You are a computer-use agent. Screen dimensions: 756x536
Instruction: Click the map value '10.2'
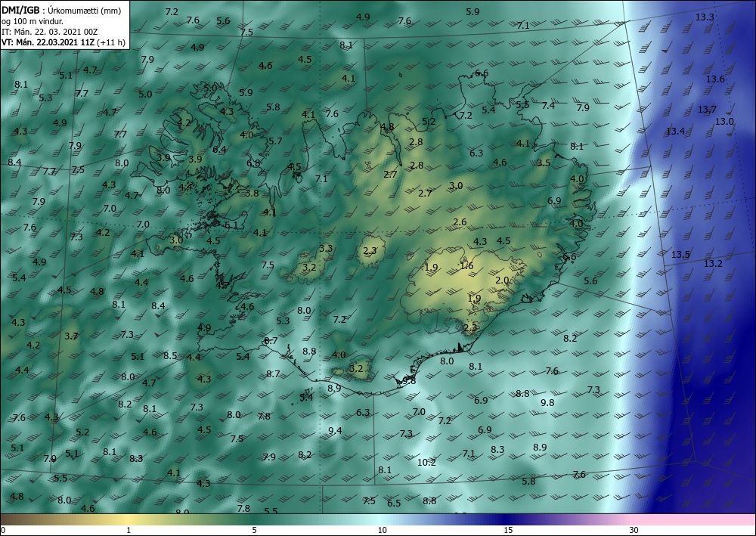coord(426,462)
